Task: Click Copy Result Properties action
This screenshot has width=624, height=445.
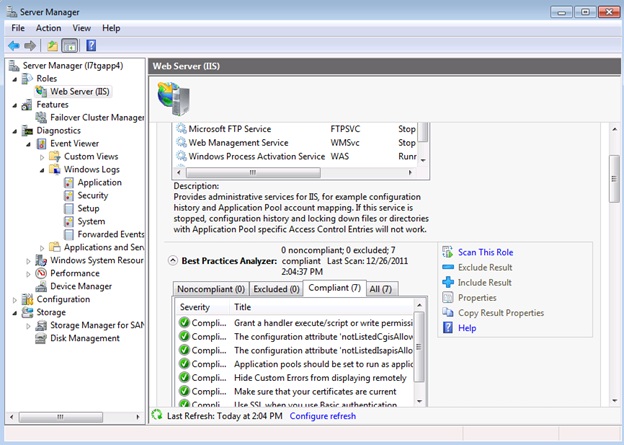Action: (501, 313)
